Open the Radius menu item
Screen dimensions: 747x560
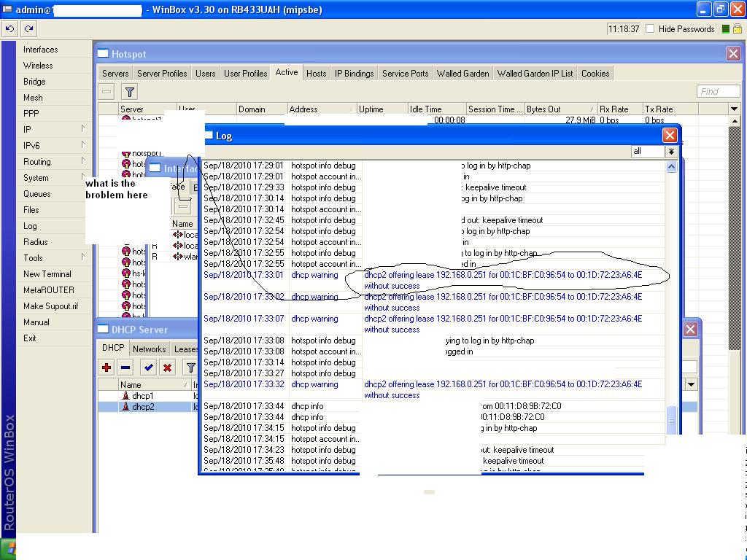click(x=35, y=241)
